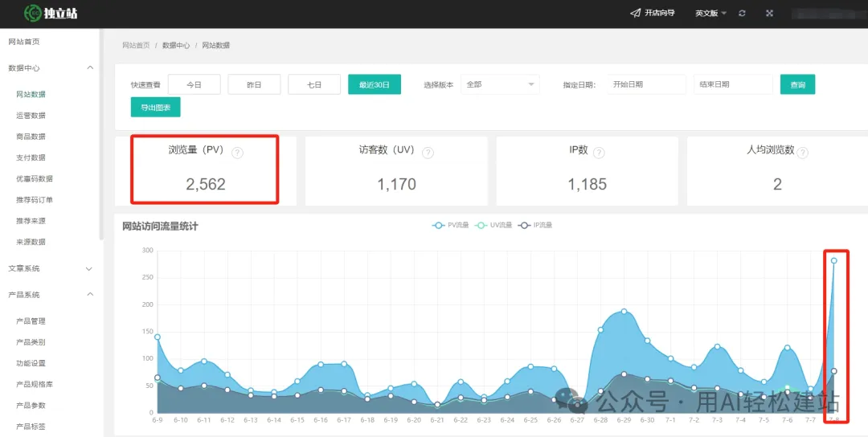Viewport: 868px width, 437px height.
Task: Open 产品参数 in the sidebar
Action: pos(31,406)
